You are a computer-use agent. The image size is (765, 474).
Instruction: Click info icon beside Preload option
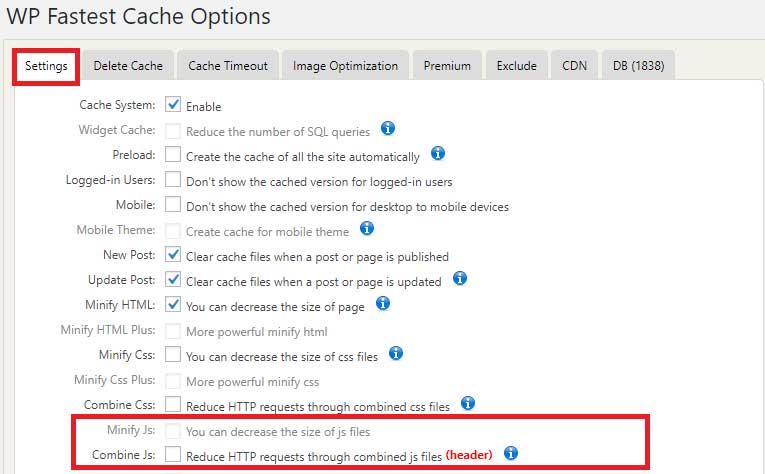[437, 154]
